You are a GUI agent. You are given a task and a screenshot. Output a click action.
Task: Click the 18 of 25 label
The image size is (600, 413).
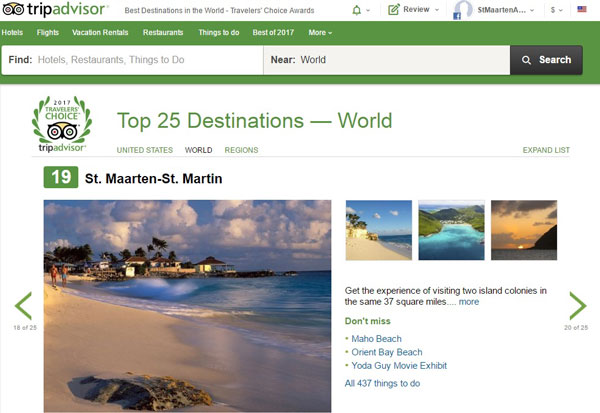point(25,328)
